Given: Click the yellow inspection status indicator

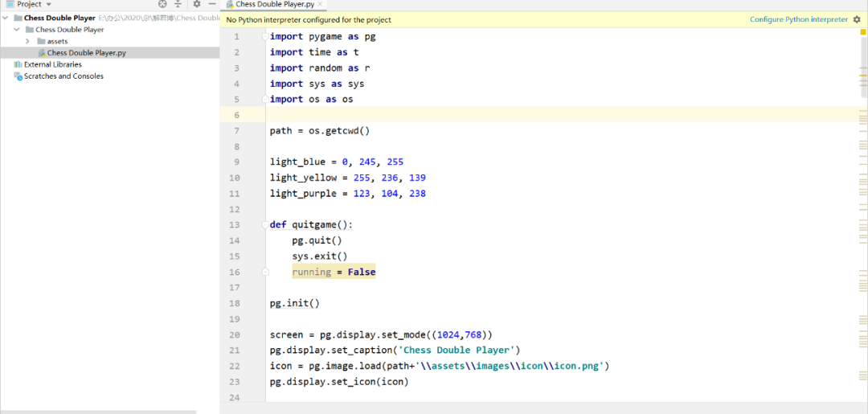Looking at the screenshot, I should point(863,33).
